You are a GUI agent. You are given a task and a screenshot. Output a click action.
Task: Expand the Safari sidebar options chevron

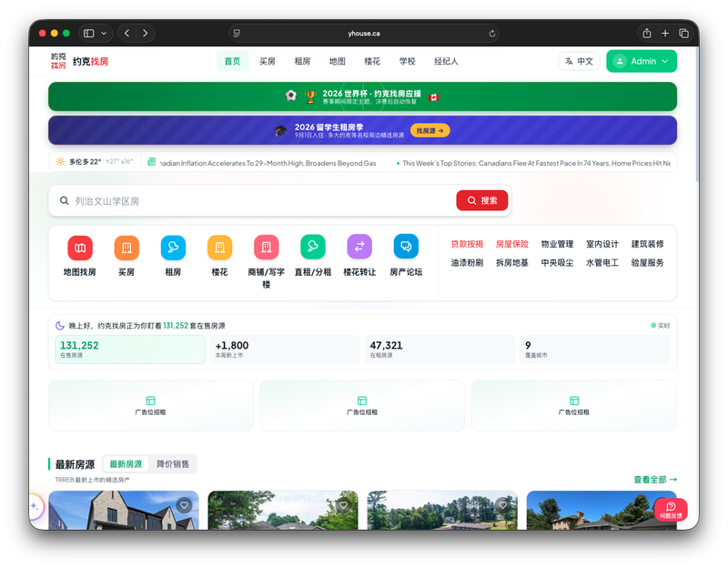click(x=104, y=34)
